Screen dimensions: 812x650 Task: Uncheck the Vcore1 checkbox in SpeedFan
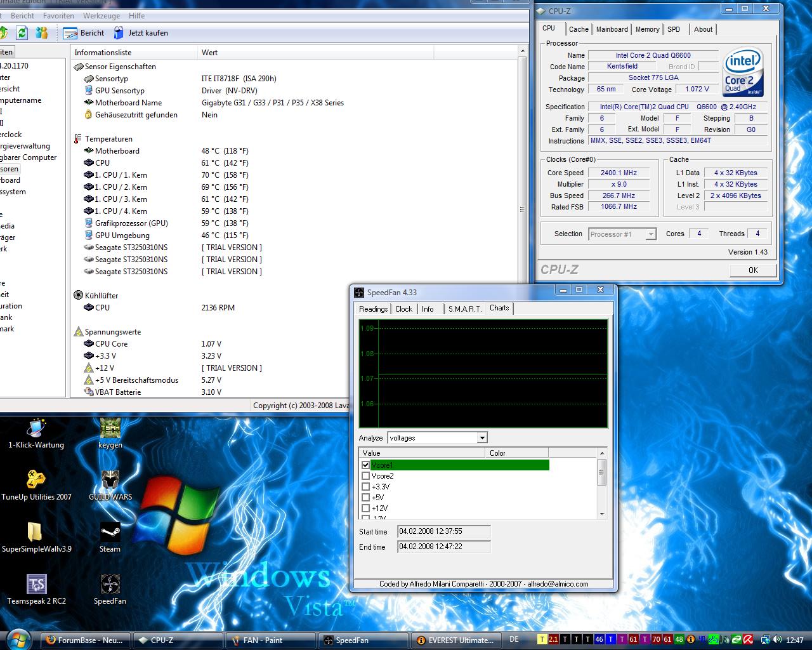click(365, 465)
